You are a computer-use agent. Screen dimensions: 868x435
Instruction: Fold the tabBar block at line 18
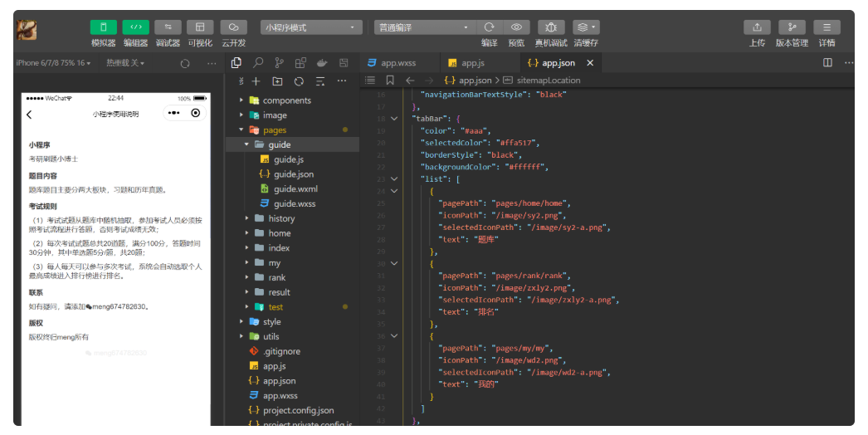click(x=394, y=119)
